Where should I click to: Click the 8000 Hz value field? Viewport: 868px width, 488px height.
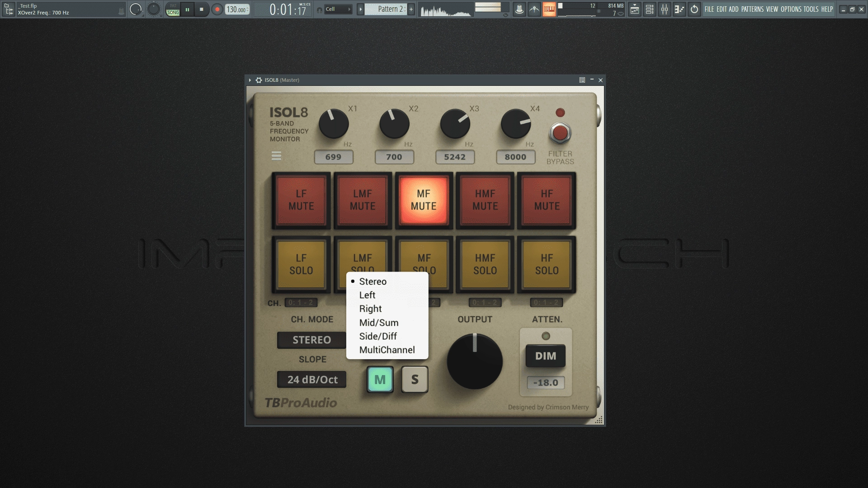click(x=516, y=157)
